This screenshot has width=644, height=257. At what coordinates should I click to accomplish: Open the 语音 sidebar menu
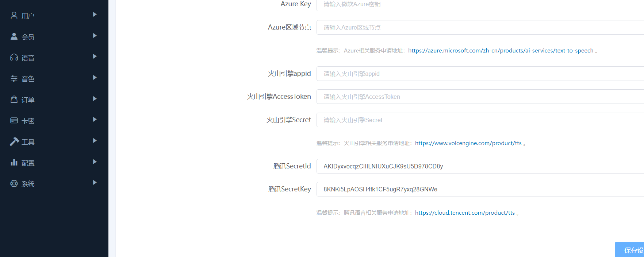54,57
